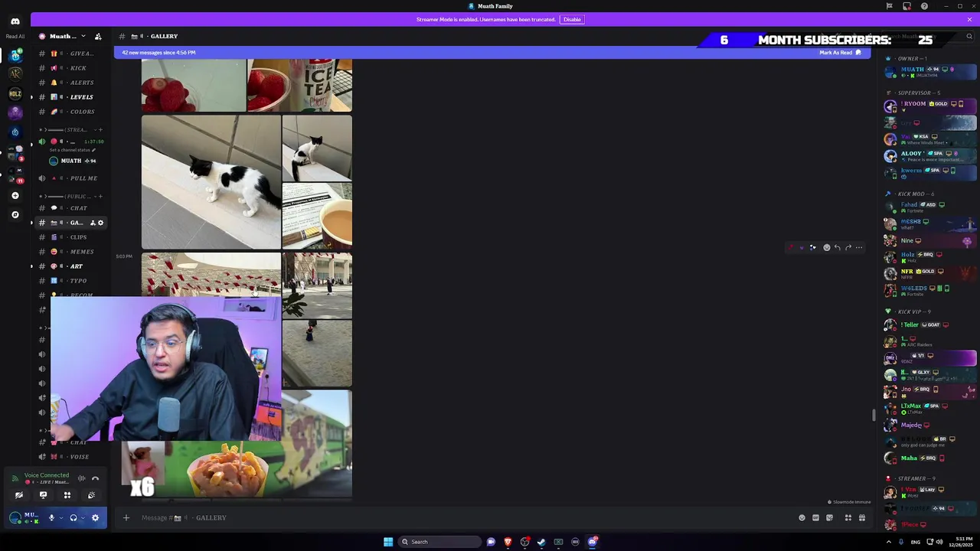The width and height of the screenshot is (980, 551).
Task: Create invite for GALLERY channel icon
Action: point(93,223)
